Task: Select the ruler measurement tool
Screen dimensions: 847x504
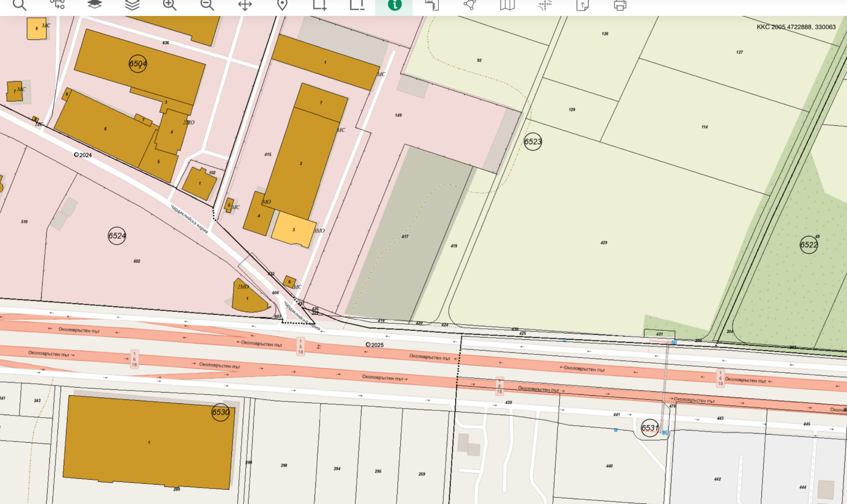Action: point(432,5)
